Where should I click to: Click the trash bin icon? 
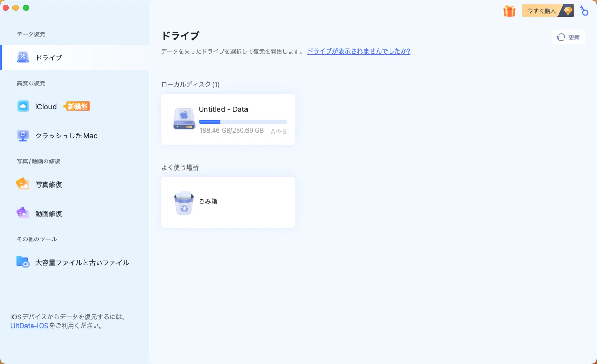point(184,203)
